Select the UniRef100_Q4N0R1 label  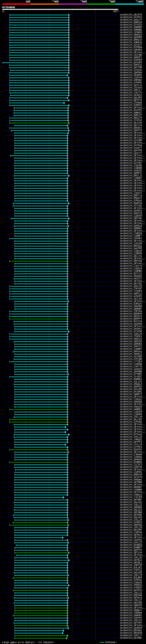131,615
